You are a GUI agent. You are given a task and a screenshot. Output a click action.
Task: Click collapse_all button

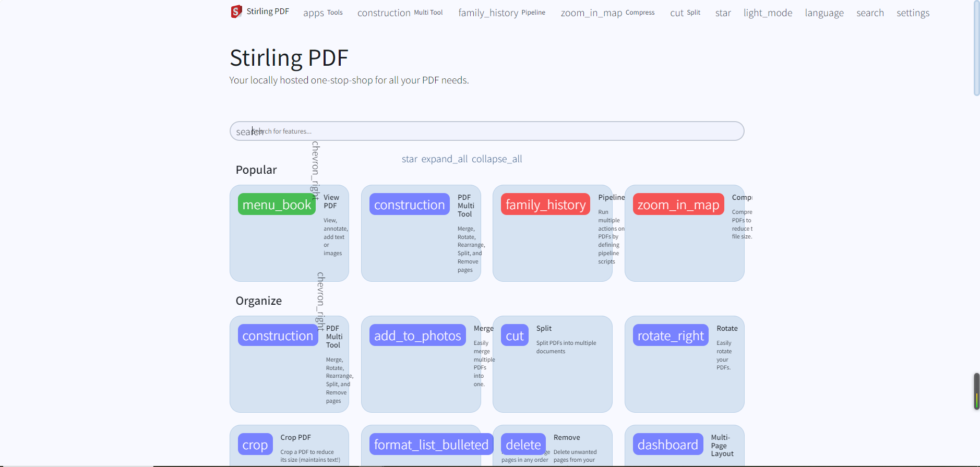497,159
